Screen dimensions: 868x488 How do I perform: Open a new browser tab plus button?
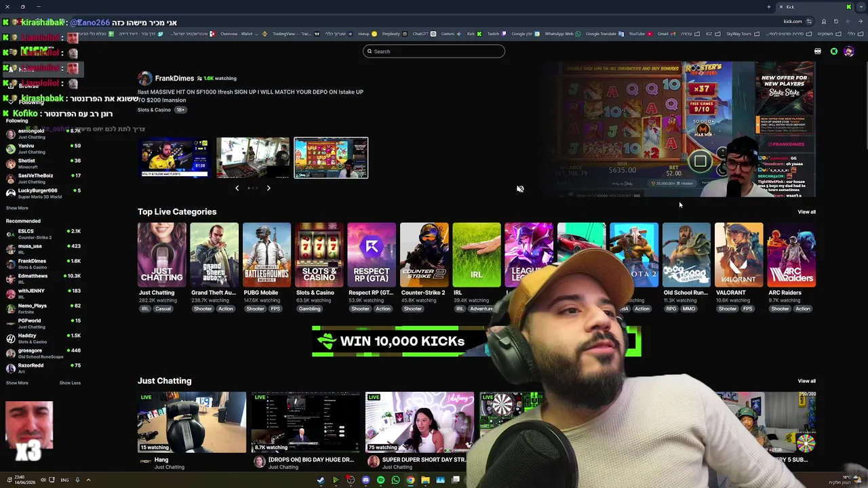click(x=769, y=7)
